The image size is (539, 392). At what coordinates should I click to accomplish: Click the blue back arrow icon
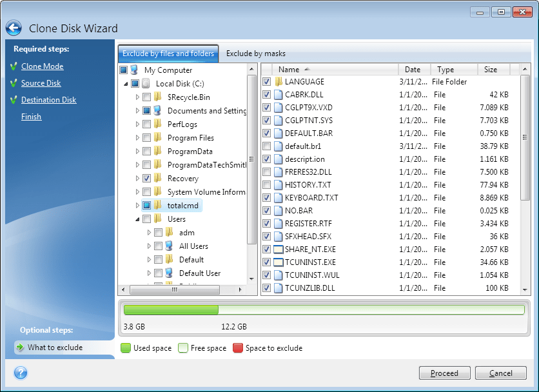coord(14,28)
